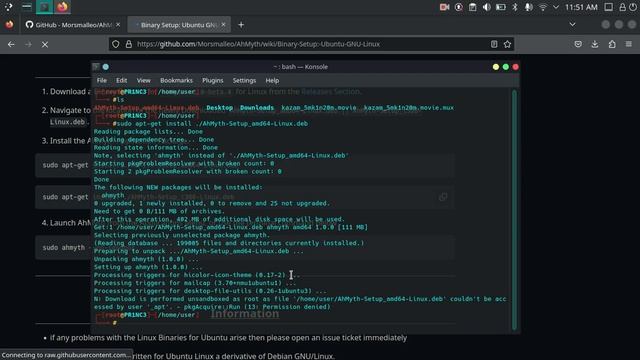This screenshot has width=640, height=360.
Task: Click the copy code icon on the GitHub page
Action: coord(443,197)
